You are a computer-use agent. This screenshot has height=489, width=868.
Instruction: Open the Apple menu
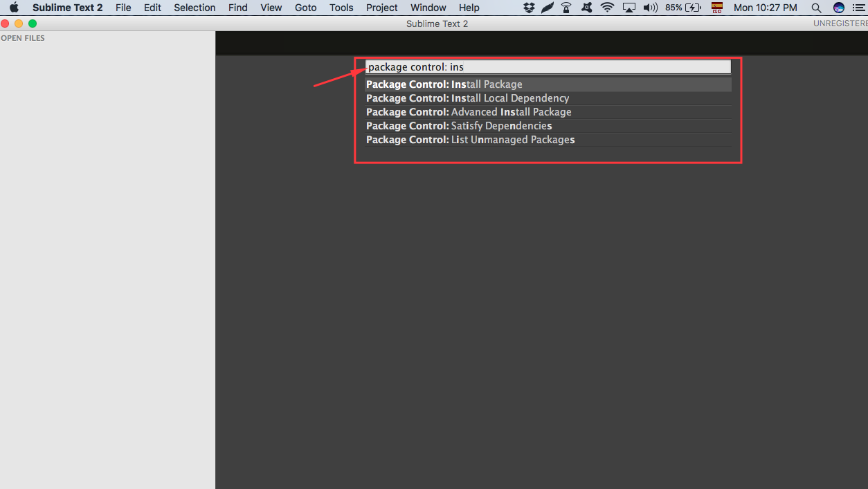[x=12, y=8]
